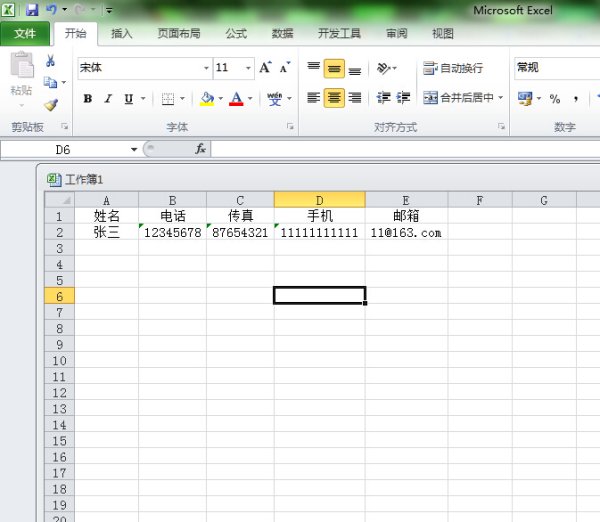Click the 粘贴 paste label button
Screen dimensions: 600x522
coord(21,90)
